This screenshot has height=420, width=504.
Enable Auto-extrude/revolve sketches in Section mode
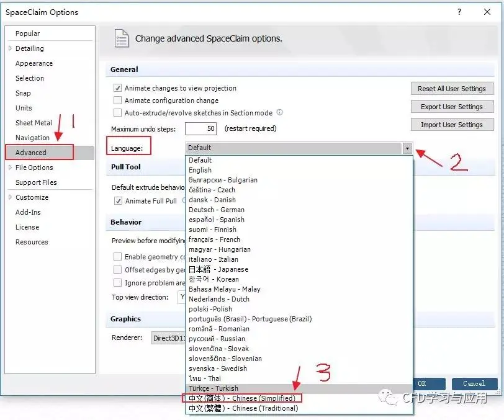[x=118, y=113]
